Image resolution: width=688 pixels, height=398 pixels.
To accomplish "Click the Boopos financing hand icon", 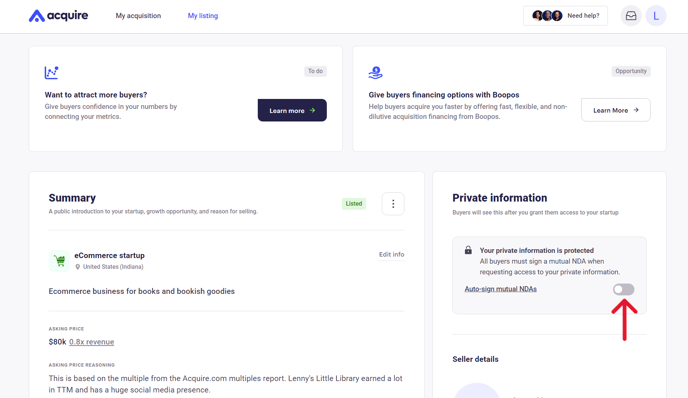I will click(376, 72).
